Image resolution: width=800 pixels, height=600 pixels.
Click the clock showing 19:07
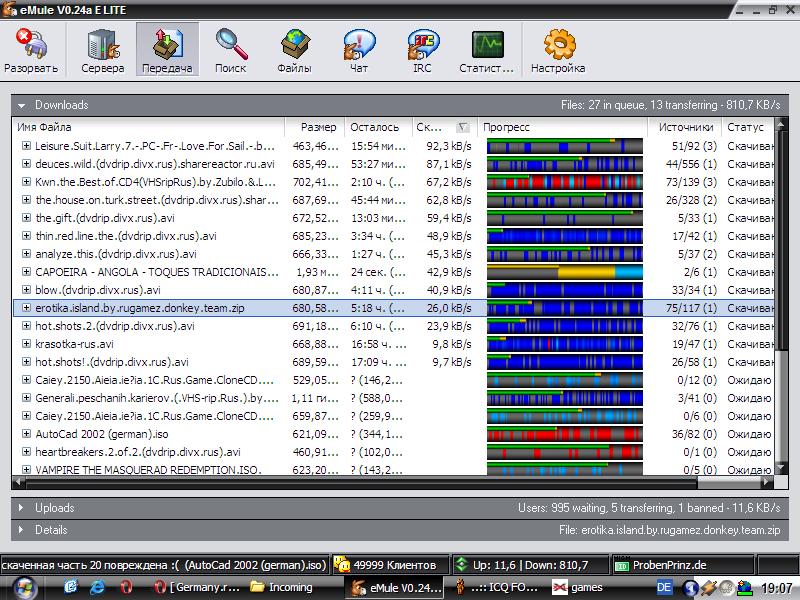777,588
